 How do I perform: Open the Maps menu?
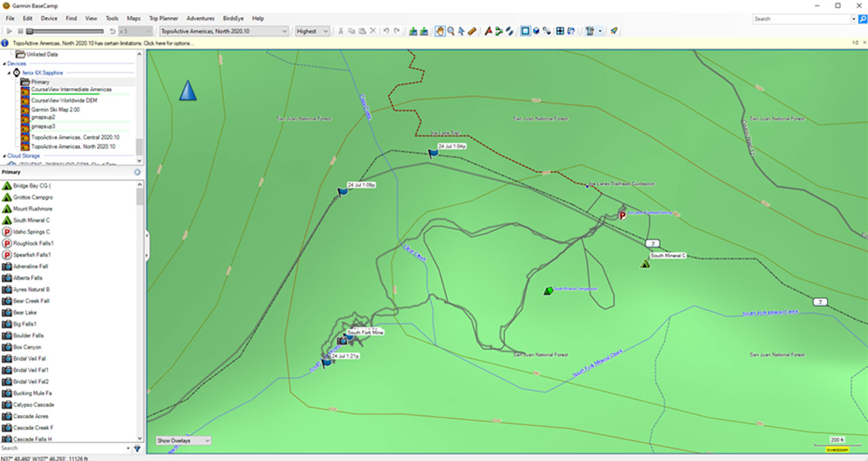tap(134, 18)
